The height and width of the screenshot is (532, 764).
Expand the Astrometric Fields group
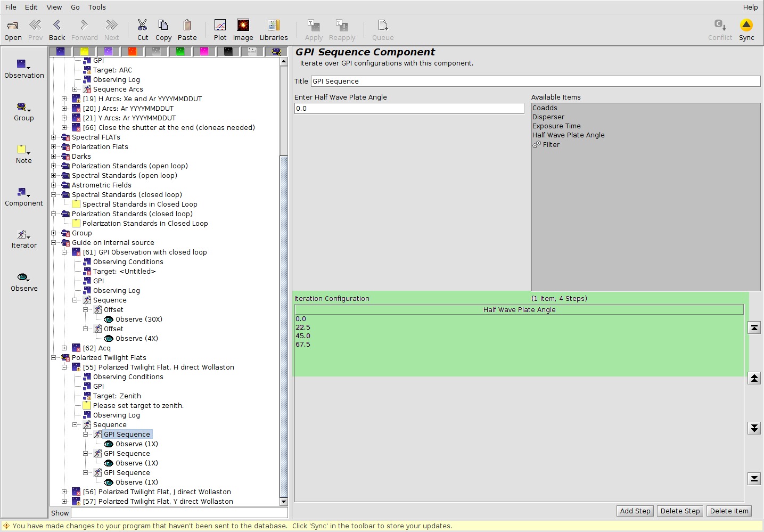(54, 185)
